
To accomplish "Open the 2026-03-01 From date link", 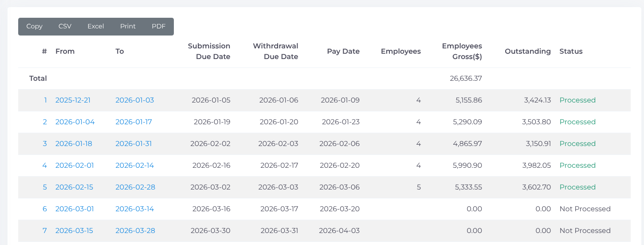I will pos(75,209).
